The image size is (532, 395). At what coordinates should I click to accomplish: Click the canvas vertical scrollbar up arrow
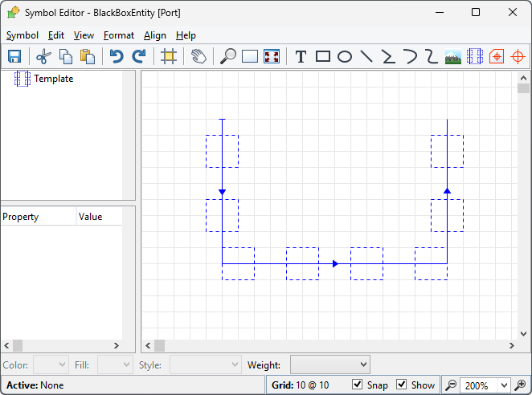[523, 78]
